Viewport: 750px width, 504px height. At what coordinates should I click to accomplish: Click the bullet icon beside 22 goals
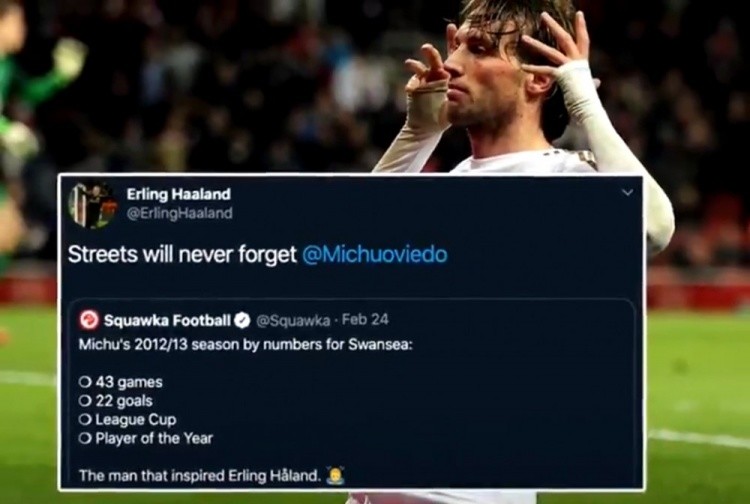tap(85, 401)
